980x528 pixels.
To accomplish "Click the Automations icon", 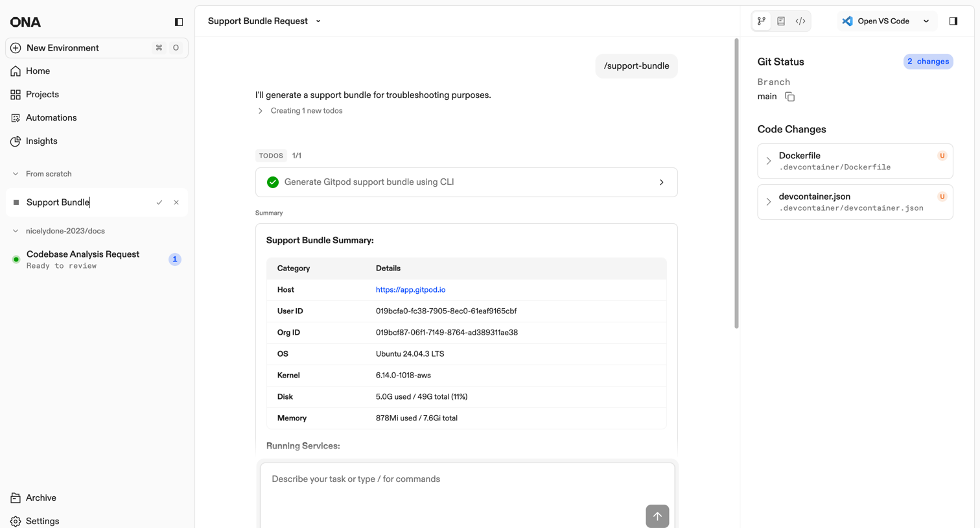I will pos(16,118).
